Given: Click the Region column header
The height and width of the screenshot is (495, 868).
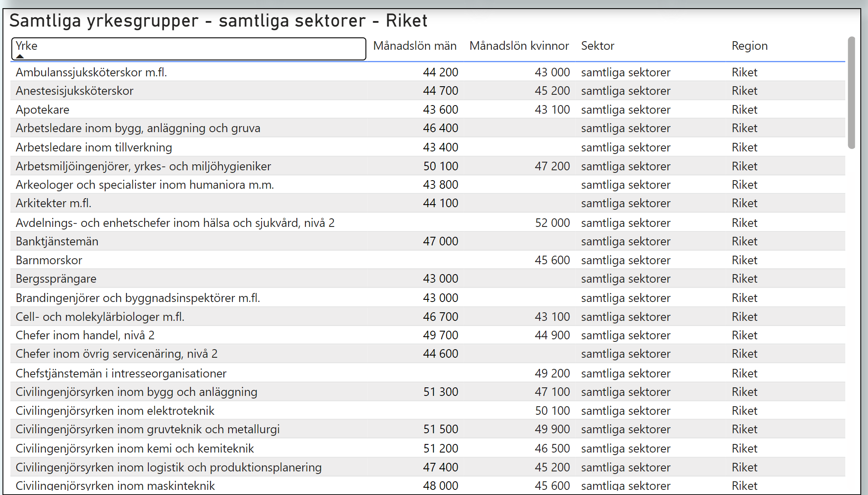Looking at the screenshot, I should pyautogui.click(x=749, y=46).
